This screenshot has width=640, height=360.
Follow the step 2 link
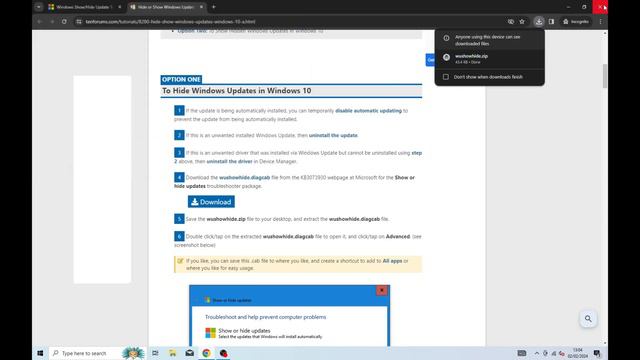tap(417, 153)
